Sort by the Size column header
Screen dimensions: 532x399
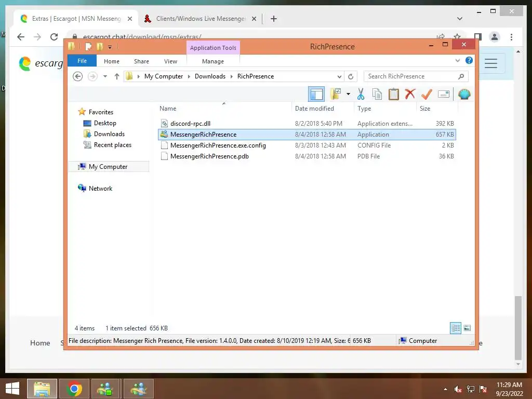point(437,109)
